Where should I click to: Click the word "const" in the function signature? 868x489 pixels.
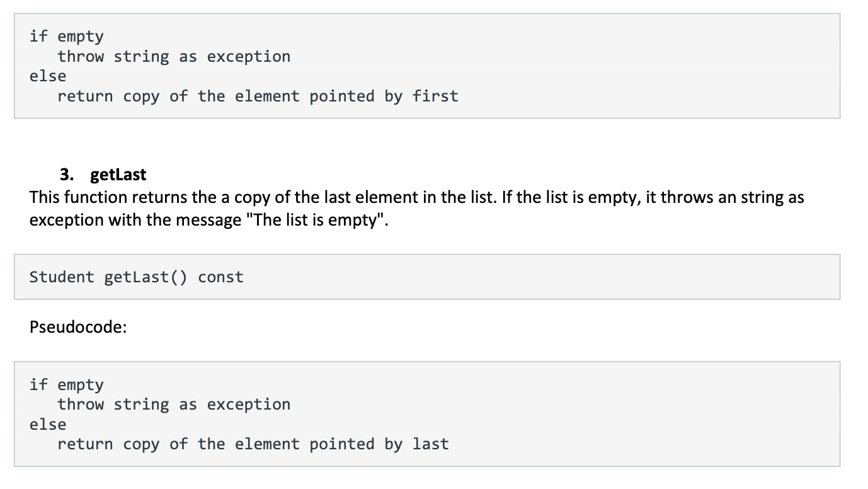click(220, 277)
